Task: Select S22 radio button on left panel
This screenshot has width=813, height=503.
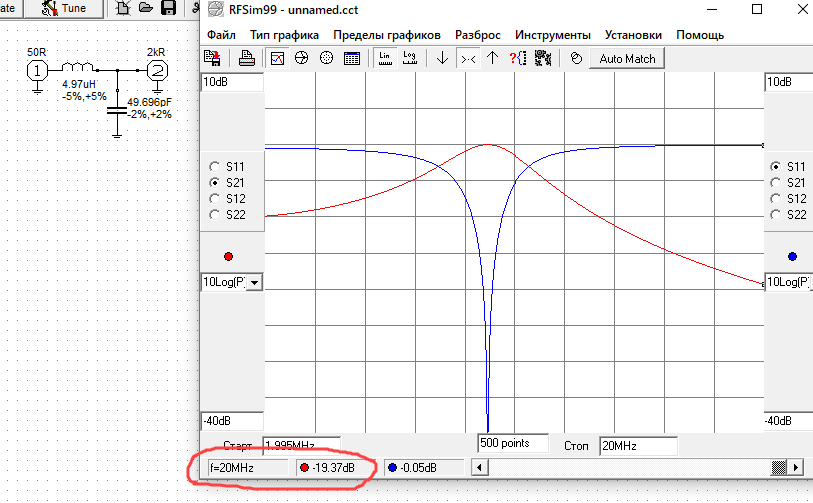Action: tap(214, 215)
